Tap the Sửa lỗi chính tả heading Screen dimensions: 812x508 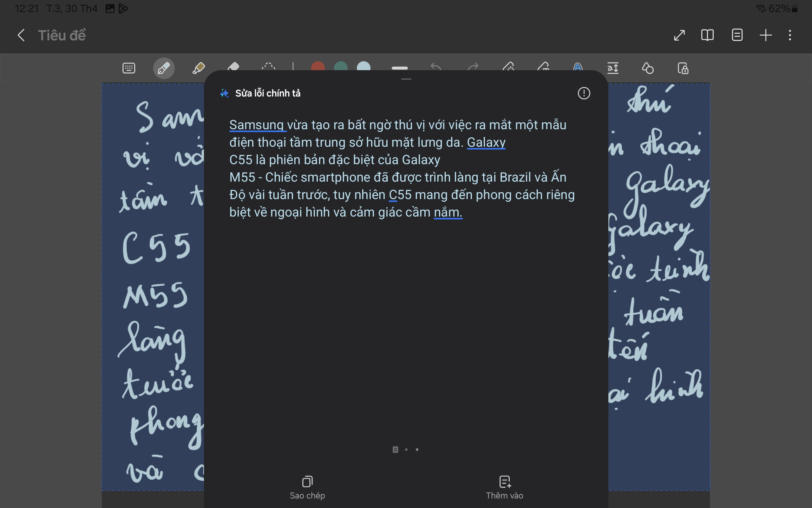point(268,93)
